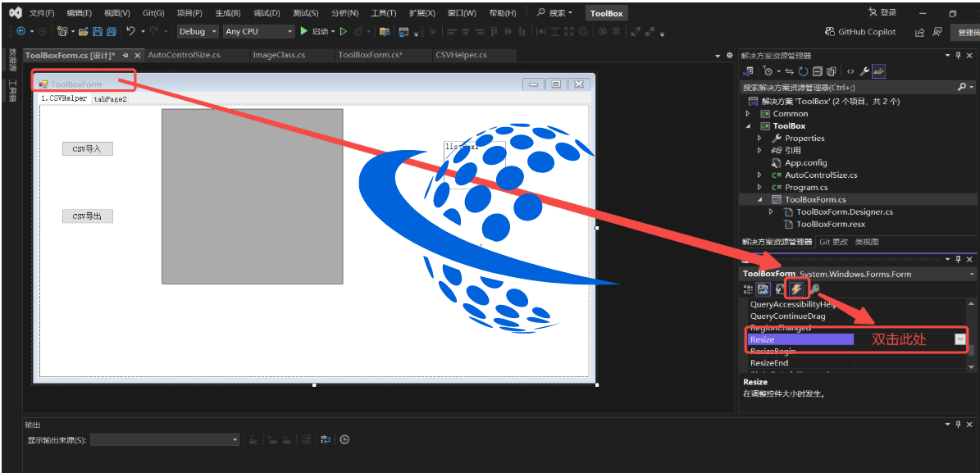Click the find in files folder icon
The width and height of the screenshot is (980, 473).
(x=385, y=32)
